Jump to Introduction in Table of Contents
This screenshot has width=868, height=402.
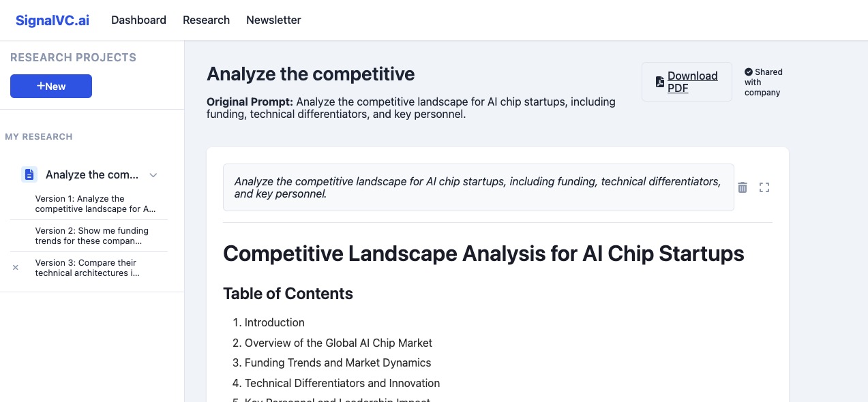coord(274,322)
